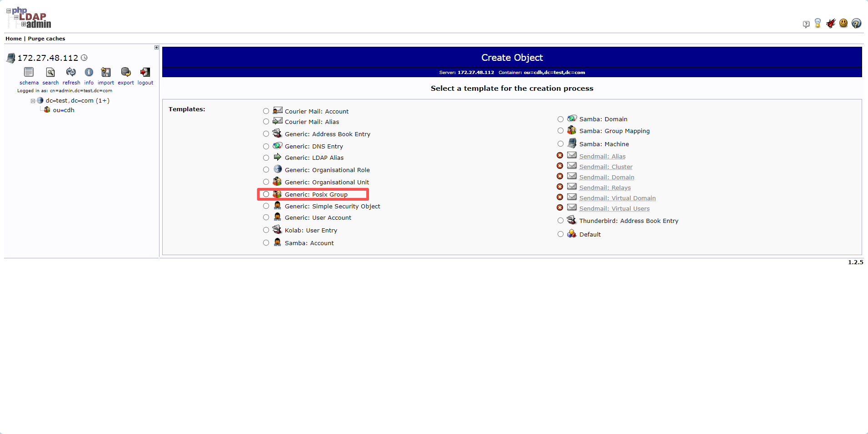Image resolution: width=868 pixels, height=434 pixels.
Task: Click the Generic: Organisational Role globe icon
Action: [278, 169]
